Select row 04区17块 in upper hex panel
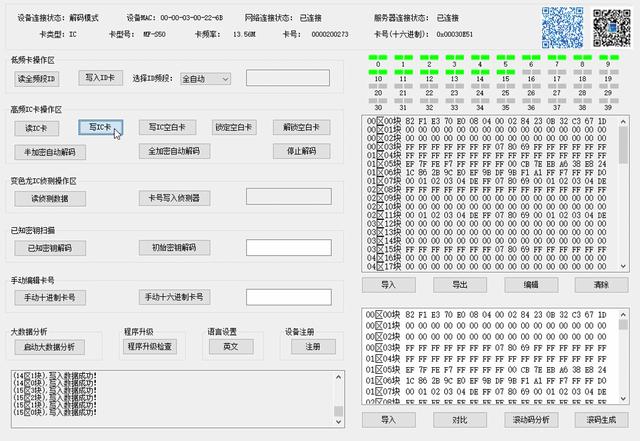The width and height of the screenshot is (640, 441). click(487, 267)
